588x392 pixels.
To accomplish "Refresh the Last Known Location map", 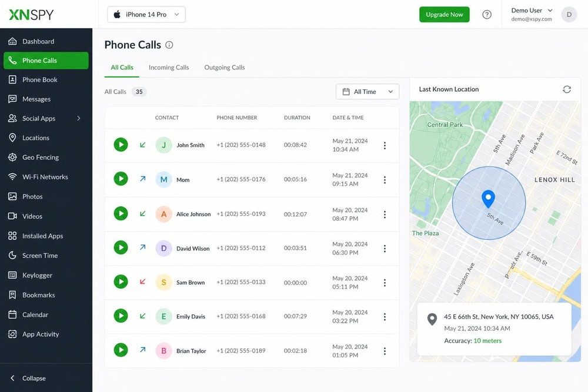I will [567, 89].
